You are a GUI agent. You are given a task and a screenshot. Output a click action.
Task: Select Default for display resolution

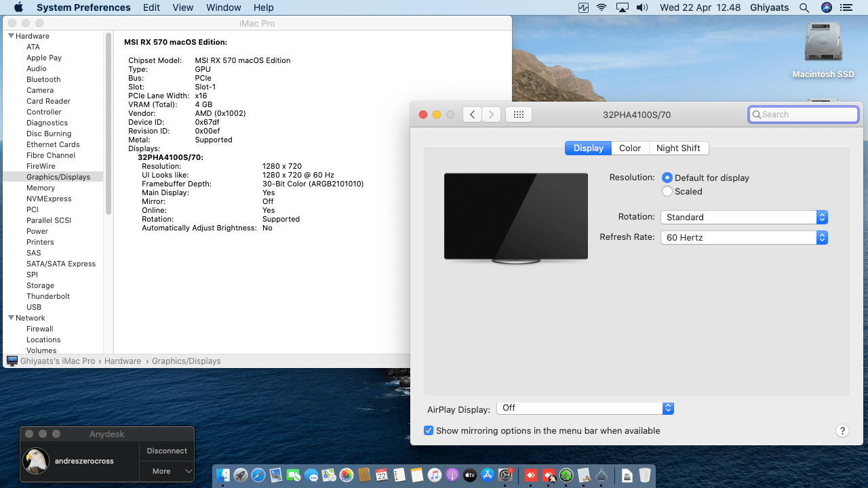pyautogui.click(x=668, y=178)
